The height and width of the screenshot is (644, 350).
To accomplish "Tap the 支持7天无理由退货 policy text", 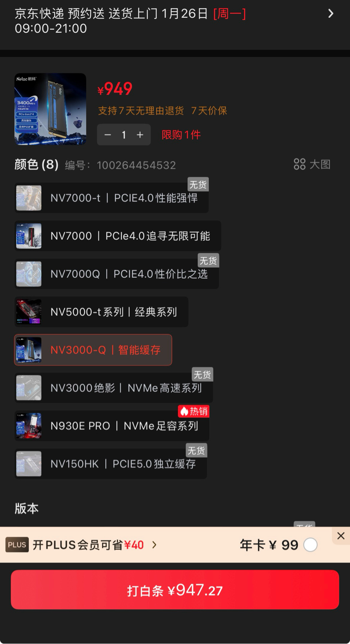I will pos(141,110).
